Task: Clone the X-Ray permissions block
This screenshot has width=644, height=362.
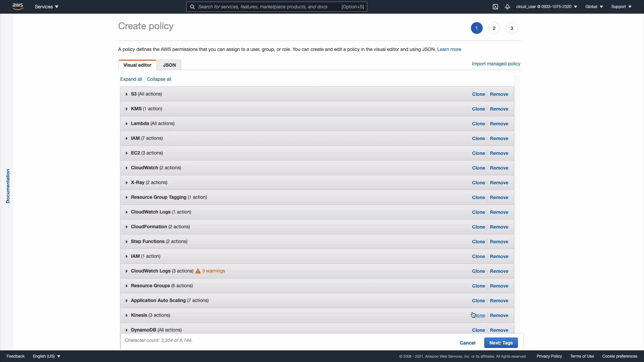Action: [478, 183]
